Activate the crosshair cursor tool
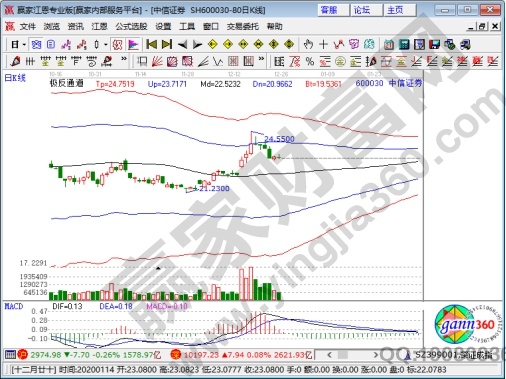The width and height of the screenshot is (506, 379). pos(323,44)
